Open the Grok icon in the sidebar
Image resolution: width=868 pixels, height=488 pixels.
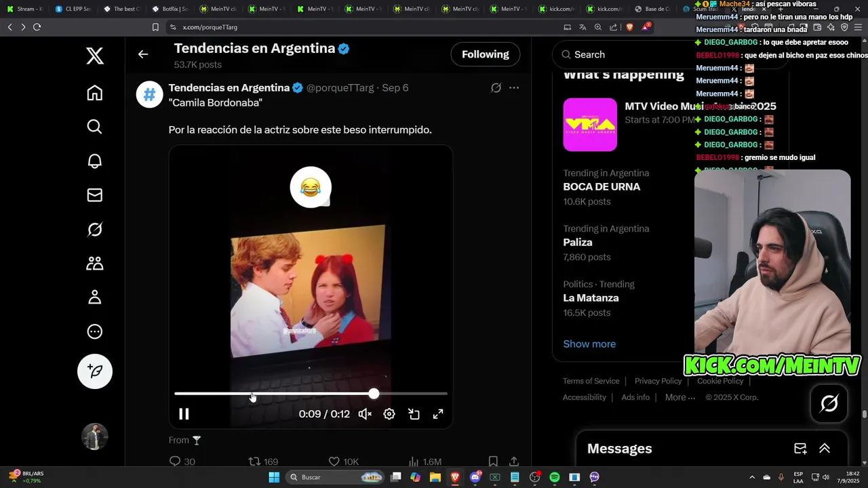[x=95, y=230]
